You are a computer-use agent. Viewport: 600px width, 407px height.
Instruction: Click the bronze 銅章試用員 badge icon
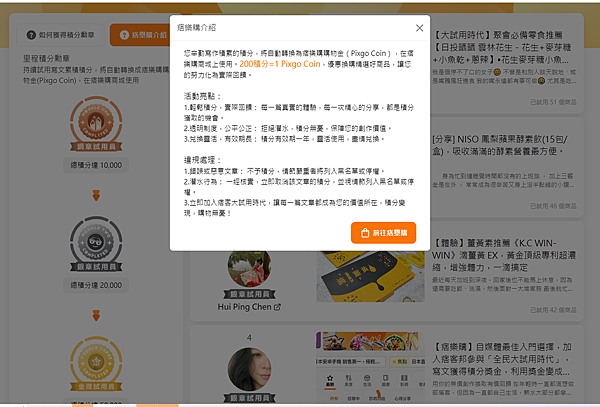point(96,124)
